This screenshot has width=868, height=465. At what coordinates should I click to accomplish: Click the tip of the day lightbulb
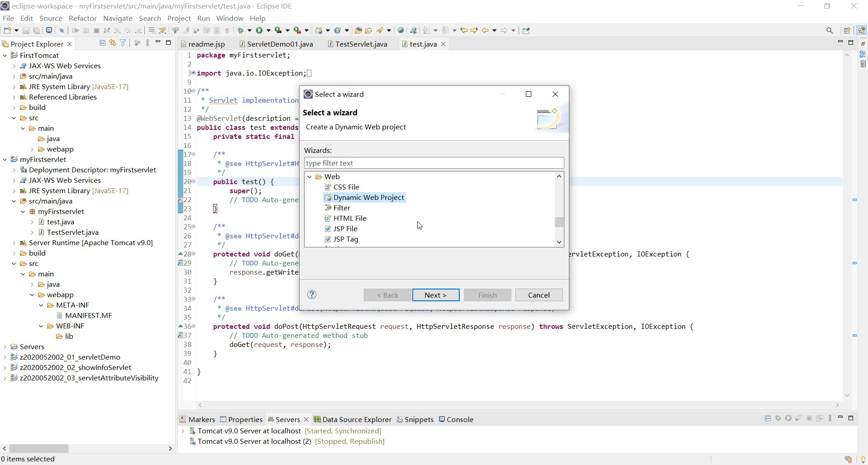tap(863, 459)
